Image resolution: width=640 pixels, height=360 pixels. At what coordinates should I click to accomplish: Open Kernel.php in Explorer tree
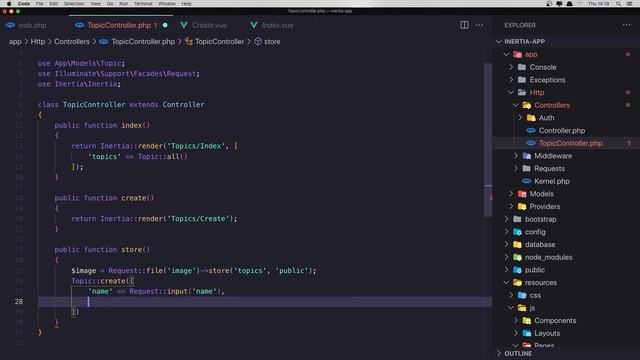coord(551,181)
